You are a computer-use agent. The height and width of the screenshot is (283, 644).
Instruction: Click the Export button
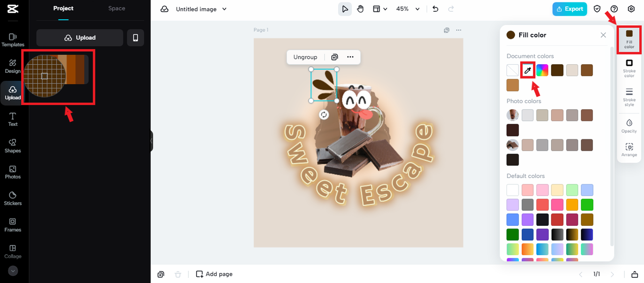pos(570,9)
